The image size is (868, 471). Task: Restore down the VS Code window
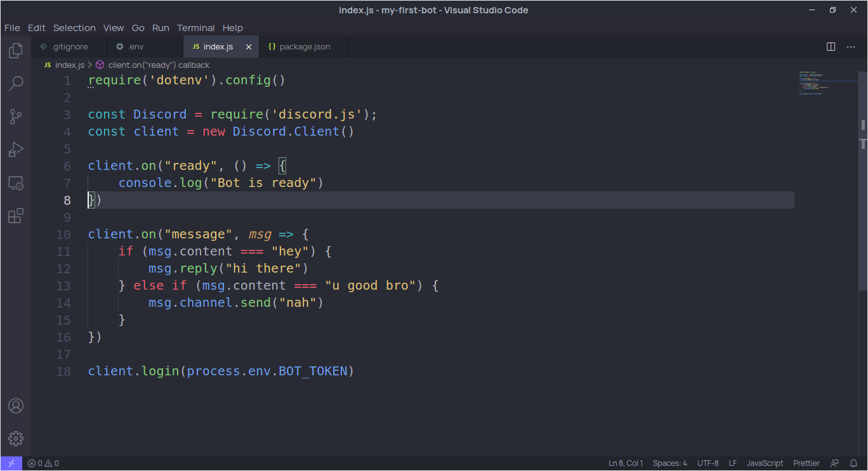point(833,10)
